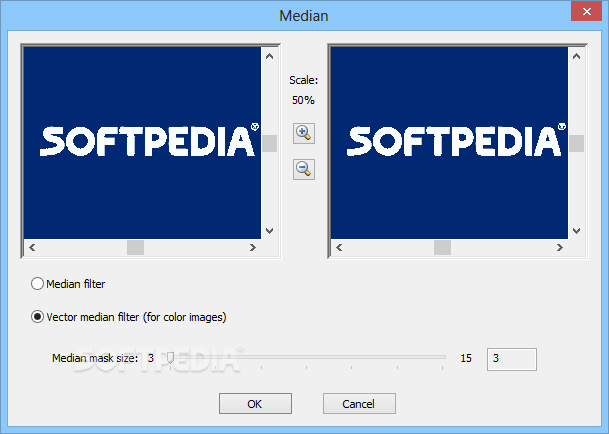Click the filtered image preview on right
609x434 pixels.
tap(449, 143)
